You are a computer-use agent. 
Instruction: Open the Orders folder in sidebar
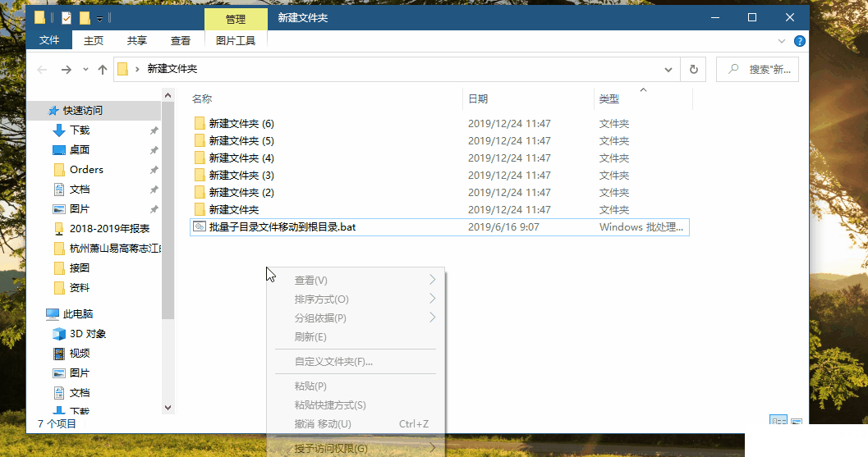tap(86, 169)
